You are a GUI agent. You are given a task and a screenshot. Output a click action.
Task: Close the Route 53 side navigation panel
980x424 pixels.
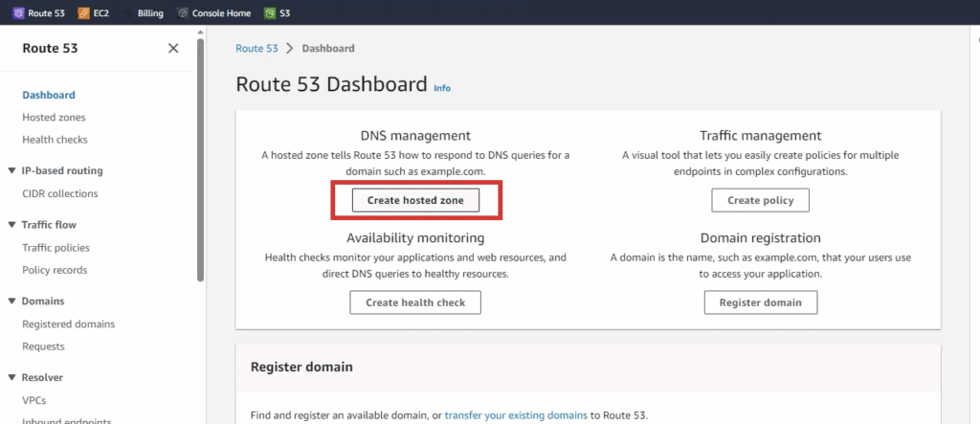coord(174,48)
